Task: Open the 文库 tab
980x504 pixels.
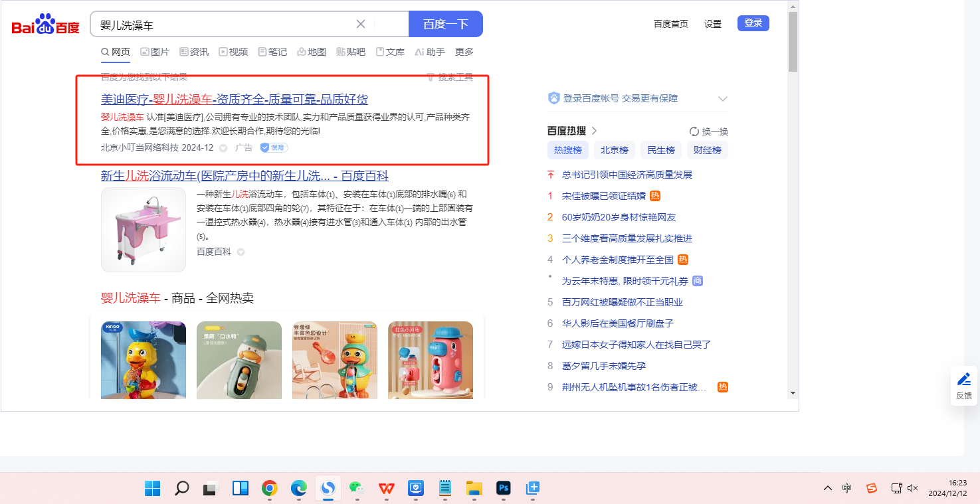Action: click(x=390, y=52)
